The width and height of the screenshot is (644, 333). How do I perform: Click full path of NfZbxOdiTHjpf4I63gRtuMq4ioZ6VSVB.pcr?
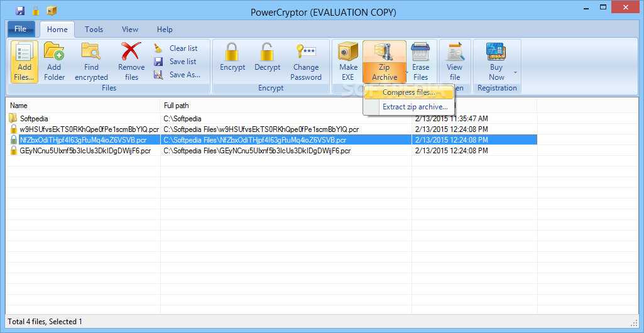(x=254, y=140)
